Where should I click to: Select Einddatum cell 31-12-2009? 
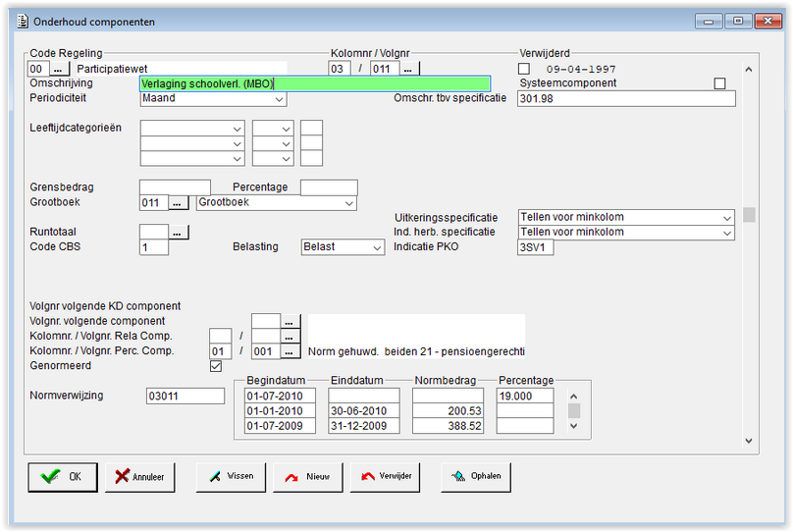coord(364,426)
